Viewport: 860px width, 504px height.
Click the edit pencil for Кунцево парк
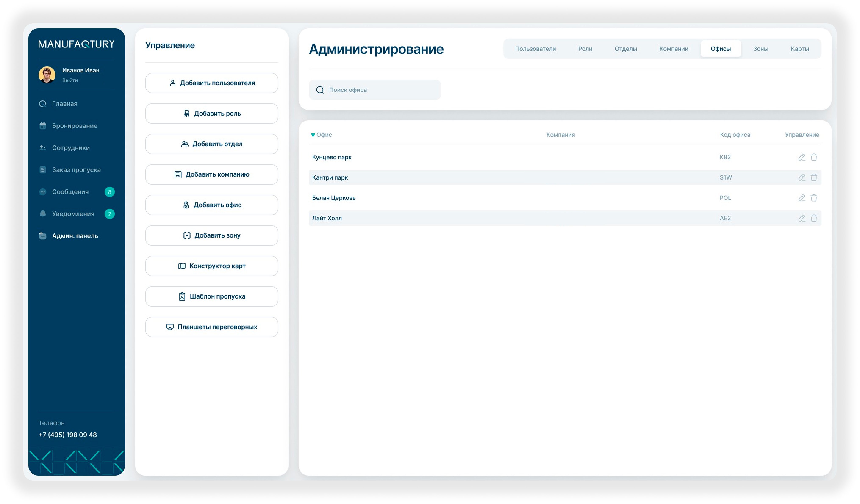801,157
